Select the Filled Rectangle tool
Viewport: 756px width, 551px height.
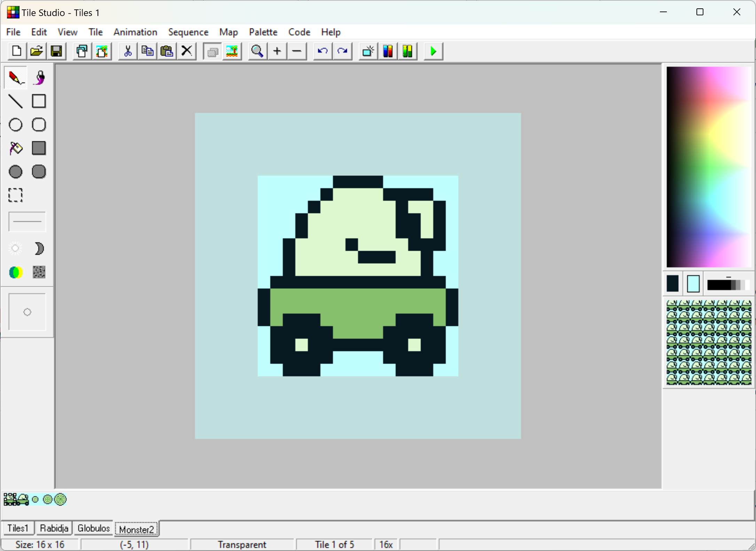click(39, 148)
